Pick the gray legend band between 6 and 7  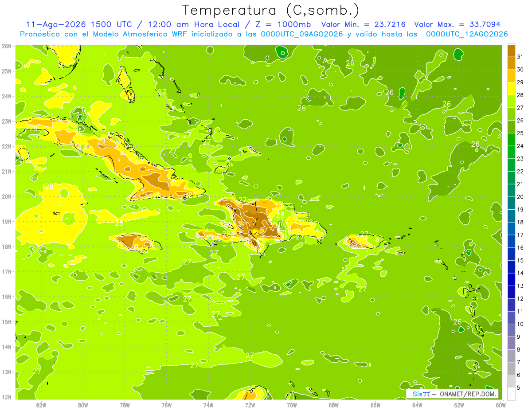[511, 368]
